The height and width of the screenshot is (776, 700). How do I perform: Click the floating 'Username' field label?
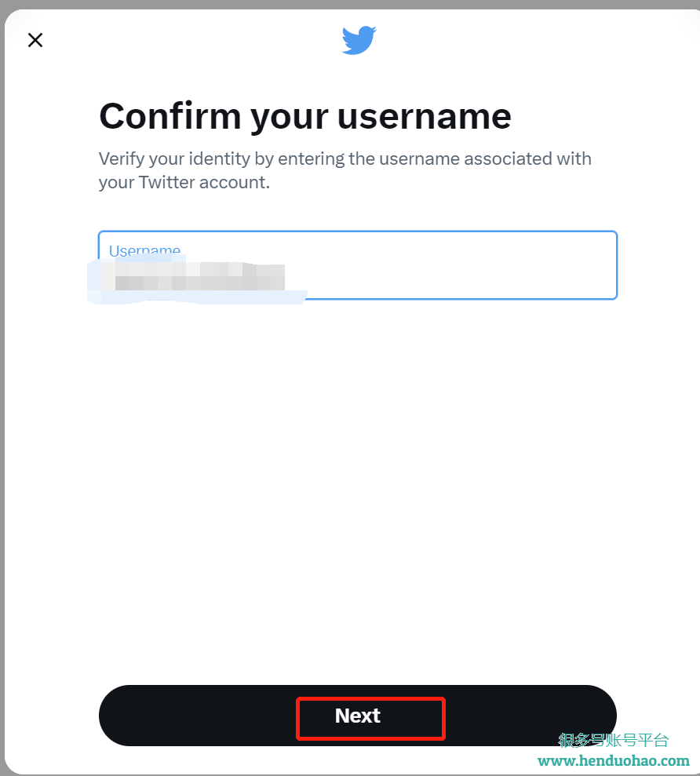click(x=144, y=251)
